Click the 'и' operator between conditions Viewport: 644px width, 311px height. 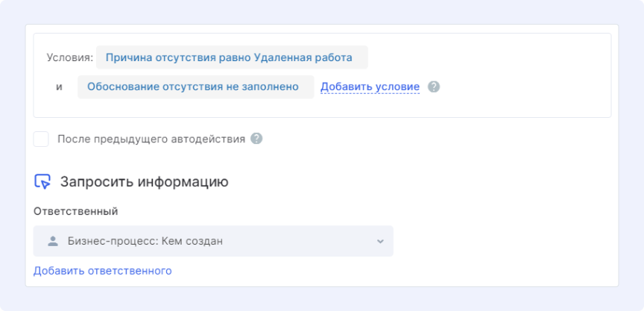(x=59, y=87)
